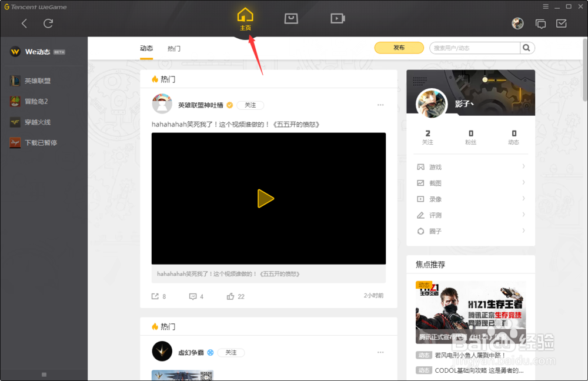This screenshot has height=381, width=588.
Task: Open the 2 关注 following count
Action: point(427,137)
